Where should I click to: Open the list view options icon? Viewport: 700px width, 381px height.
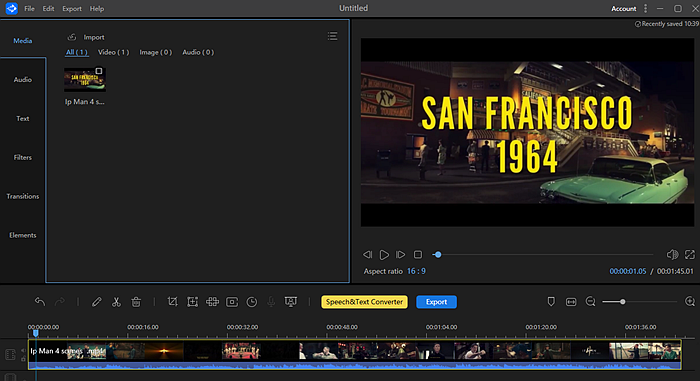click(x=333, y=36)
